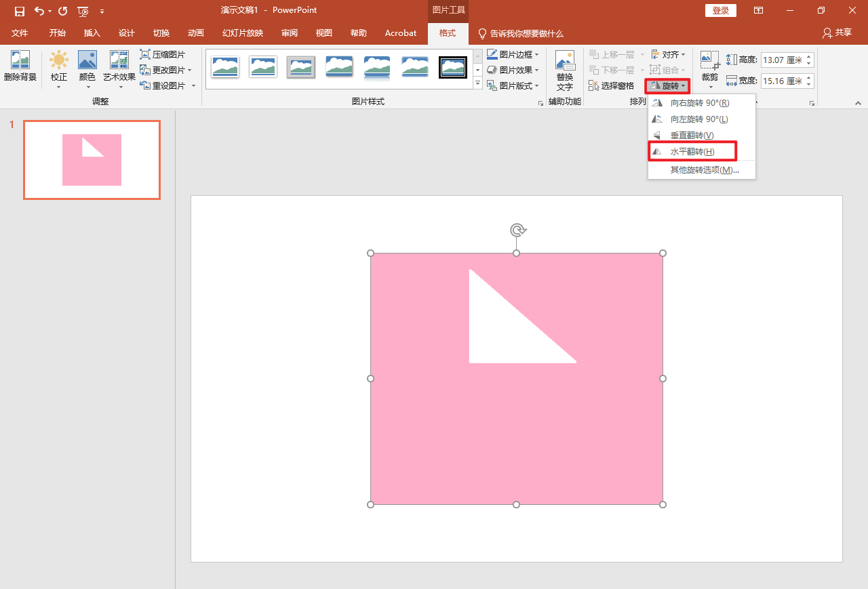Viewport: 868px width, 589px height.
Task: Click the Redo (repeat) icon
Action: point(63,11)
